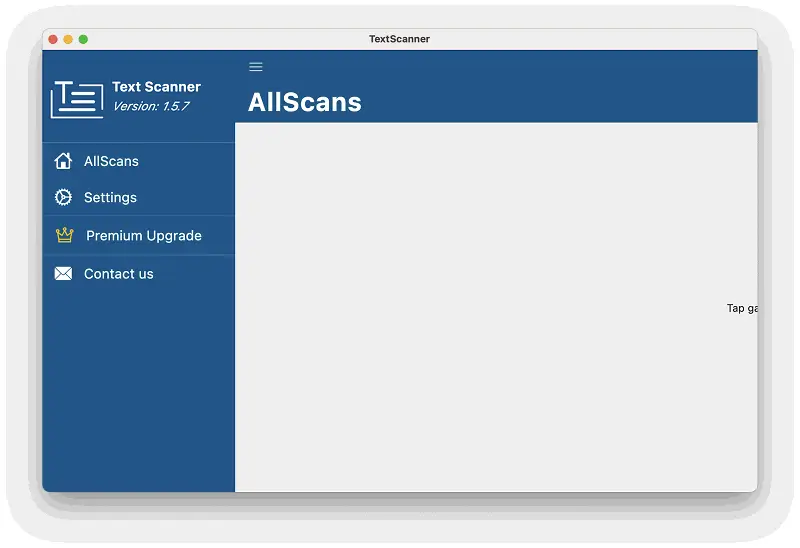Click the AllScans page heading
The image size is (800, 548).
pyautogui.click(x=305, y=102)
